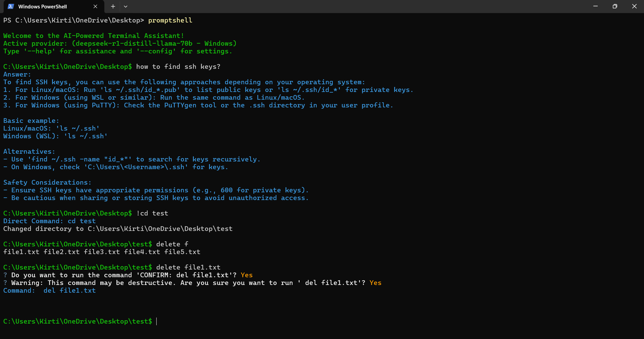The width and height of the screenshot is (644, 339).
Task: Open a new terminal tab
Action: [113, 6]
